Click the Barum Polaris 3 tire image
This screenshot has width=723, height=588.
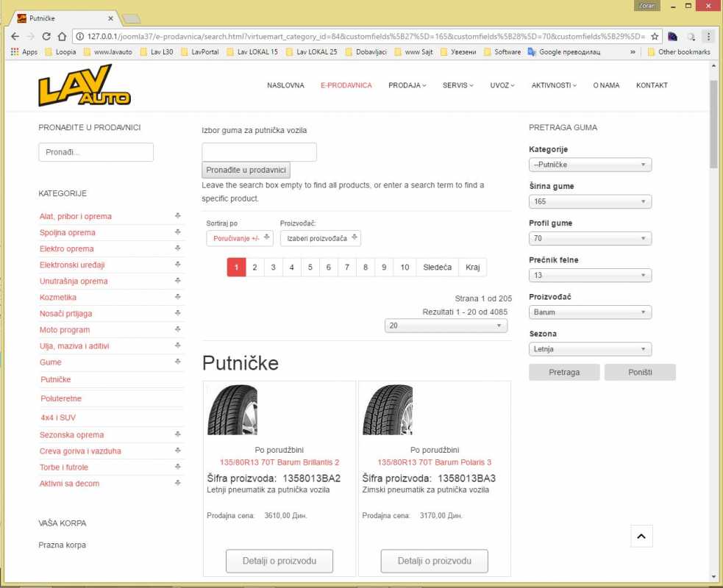pyautogui.click(x=388, y=409)
